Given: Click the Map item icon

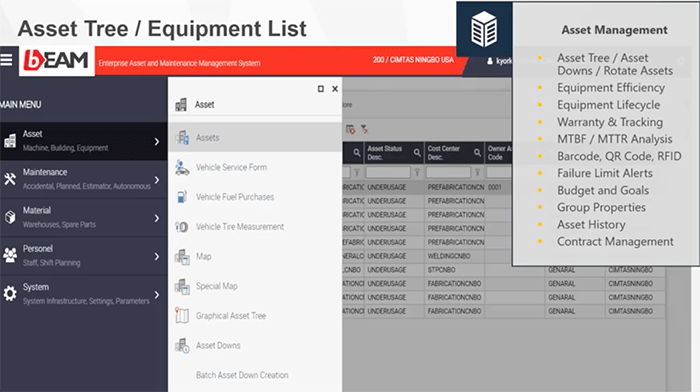Looking at the screenshot, I should (x=182, y=256).
